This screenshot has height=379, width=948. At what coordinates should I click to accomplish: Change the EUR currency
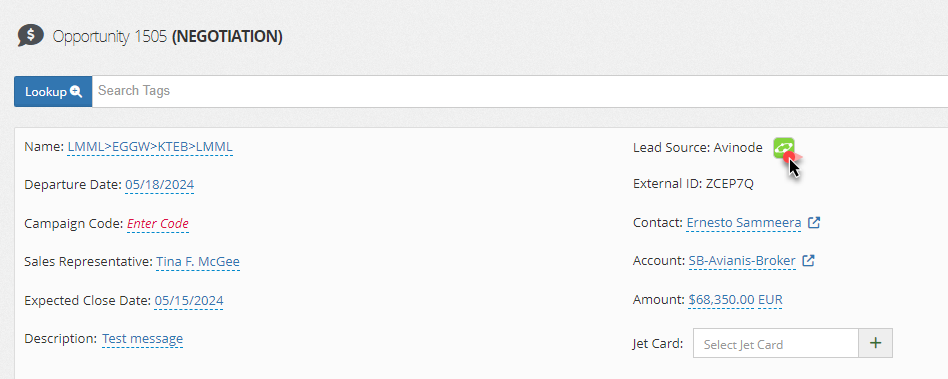770,300
